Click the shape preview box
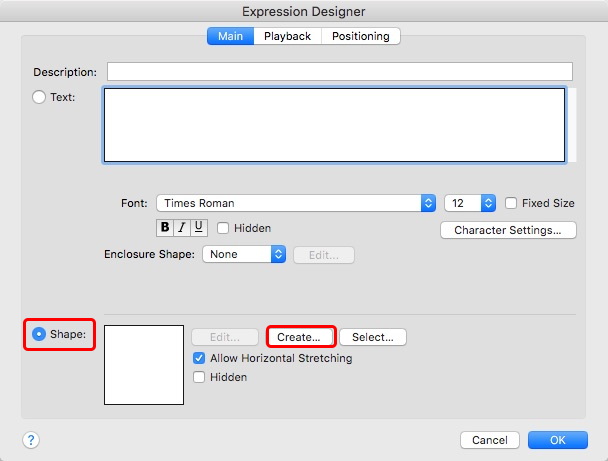The height and width of the screenshot is (461, 608). tap(144, 364)
